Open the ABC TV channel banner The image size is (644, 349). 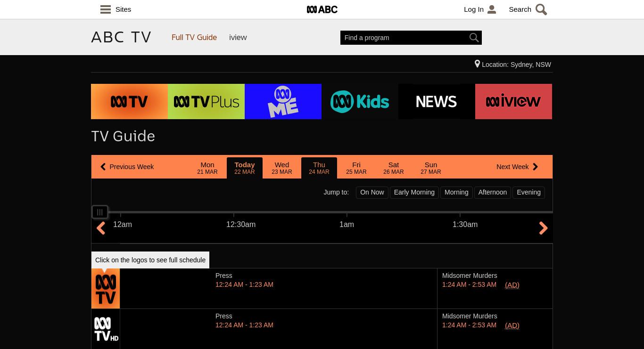coord(129,101)
